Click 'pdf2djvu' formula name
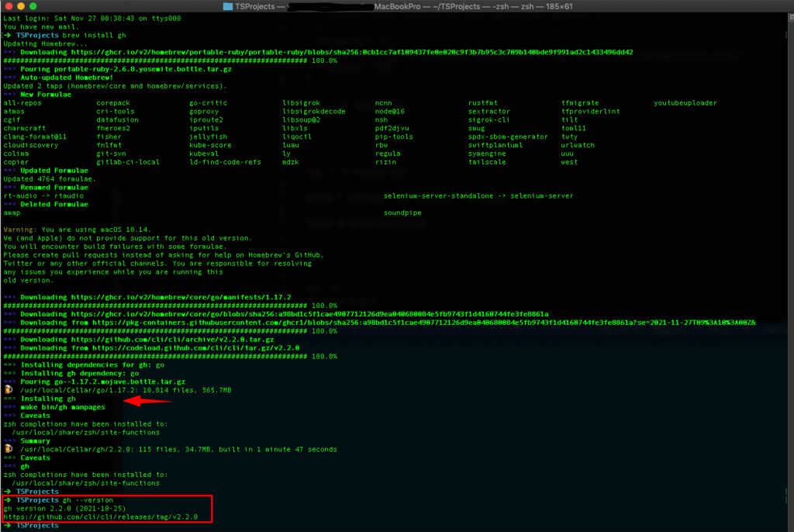 pyautogui.click(x=392, y=128)
